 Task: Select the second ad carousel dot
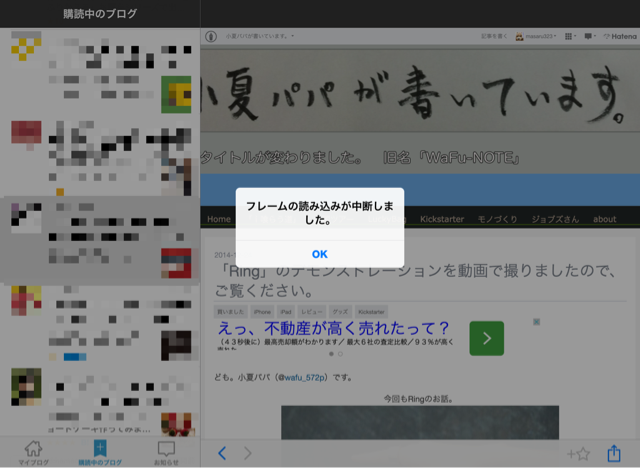tap(340, 354)
